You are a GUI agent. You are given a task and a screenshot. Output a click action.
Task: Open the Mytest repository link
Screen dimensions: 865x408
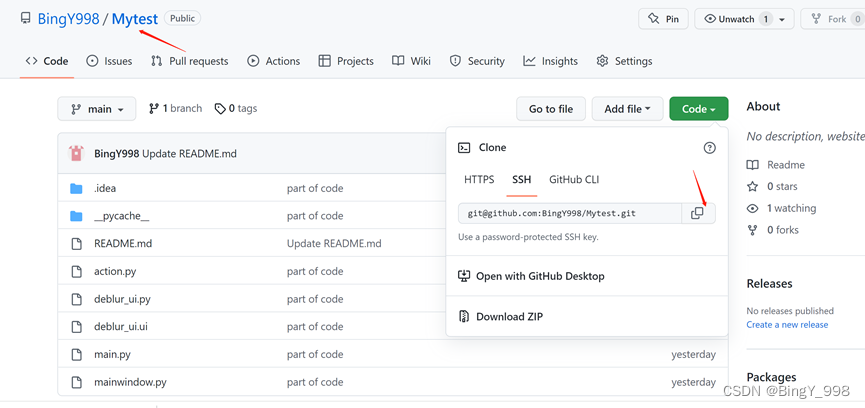135,19
